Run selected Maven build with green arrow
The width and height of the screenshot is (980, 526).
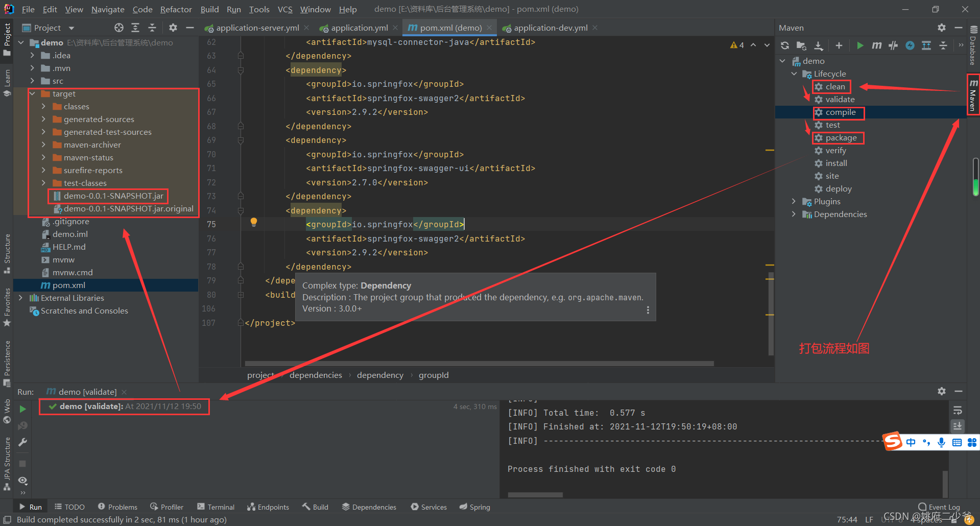coord(860,45)
